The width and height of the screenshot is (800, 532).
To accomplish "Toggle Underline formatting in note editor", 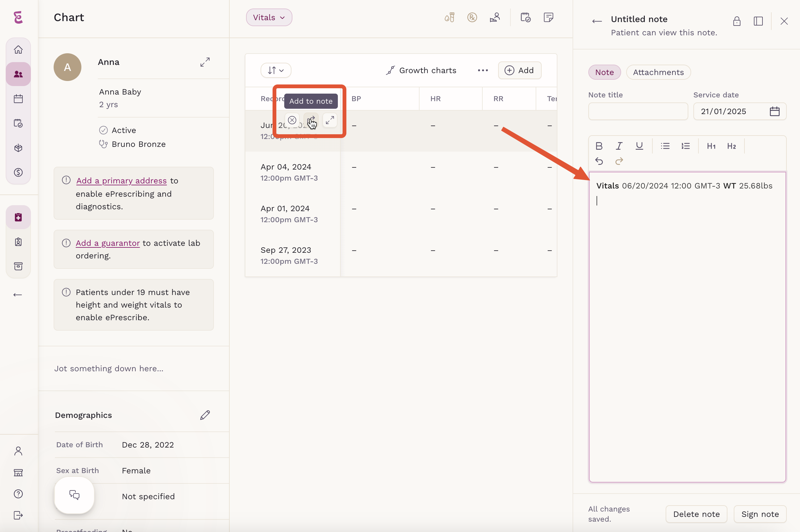I will 639,146.
